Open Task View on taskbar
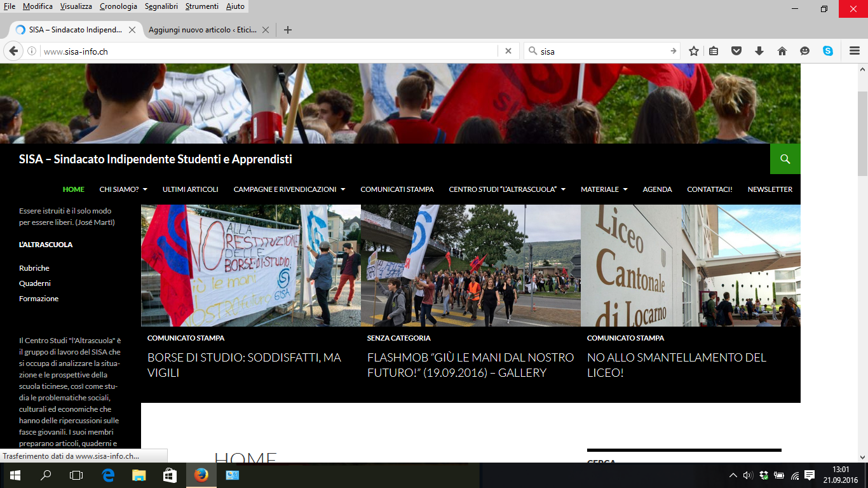 (x=76, y=475)
